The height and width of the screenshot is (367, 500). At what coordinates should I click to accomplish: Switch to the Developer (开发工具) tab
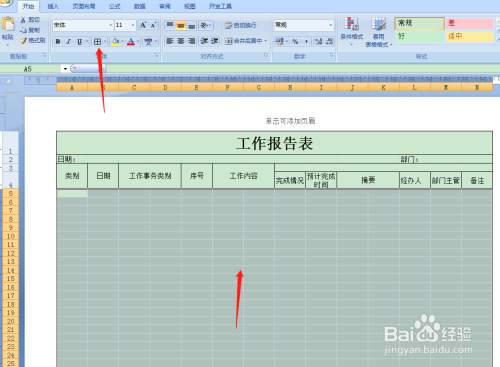point(220,6)
